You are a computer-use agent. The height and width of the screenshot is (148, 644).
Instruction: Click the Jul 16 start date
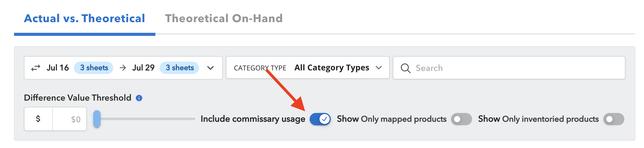pos(58,68)
